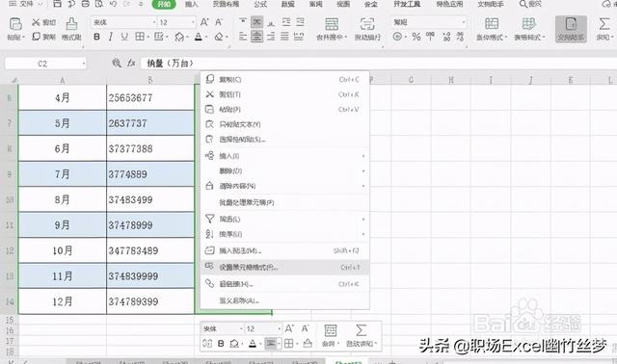
Task: Toggle Underline in the ribbon
Action: pyautogui.click(x=124, y=37)
